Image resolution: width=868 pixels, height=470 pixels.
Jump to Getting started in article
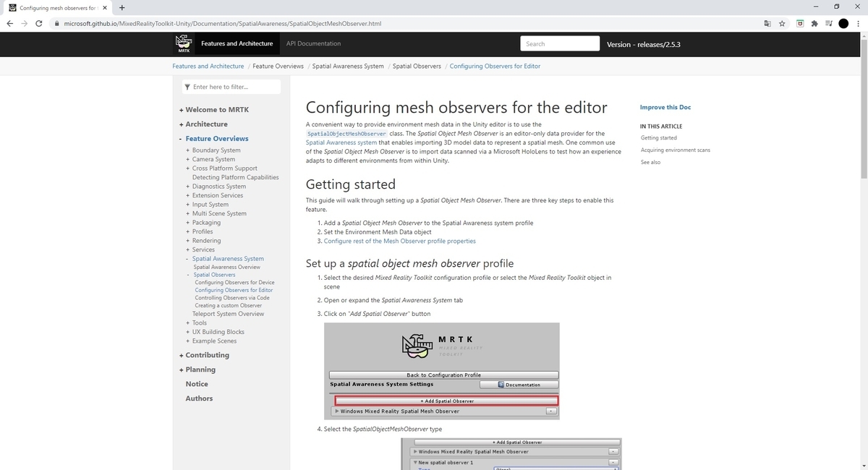click(659, 137)
